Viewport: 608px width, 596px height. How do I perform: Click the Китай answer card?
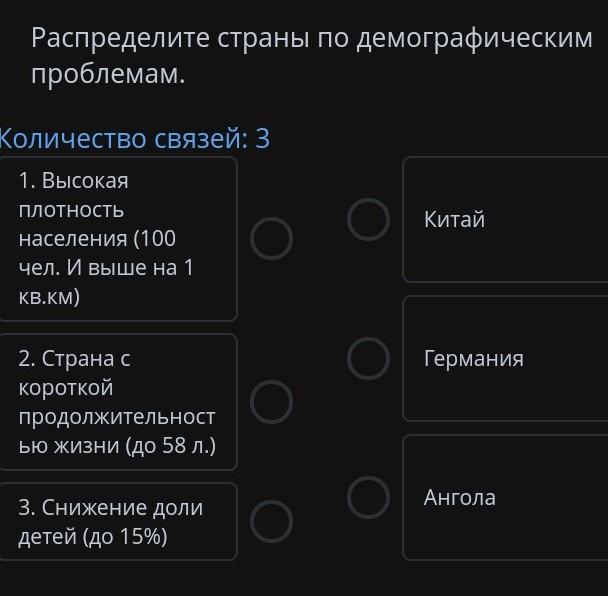pos(505,219)
